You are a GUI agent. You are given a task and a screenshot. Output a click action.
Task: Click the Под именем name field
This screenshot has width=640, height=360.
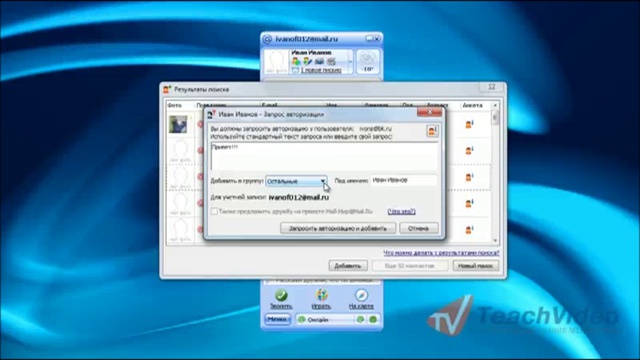pos(404,180)
